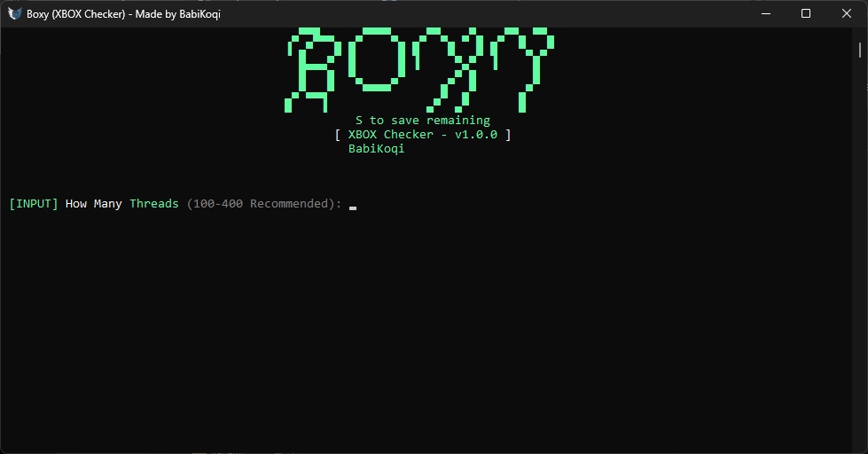Click "XBOX Checker - v1.0.0" version text
This screenshot has width=868, height=454.
423,135
